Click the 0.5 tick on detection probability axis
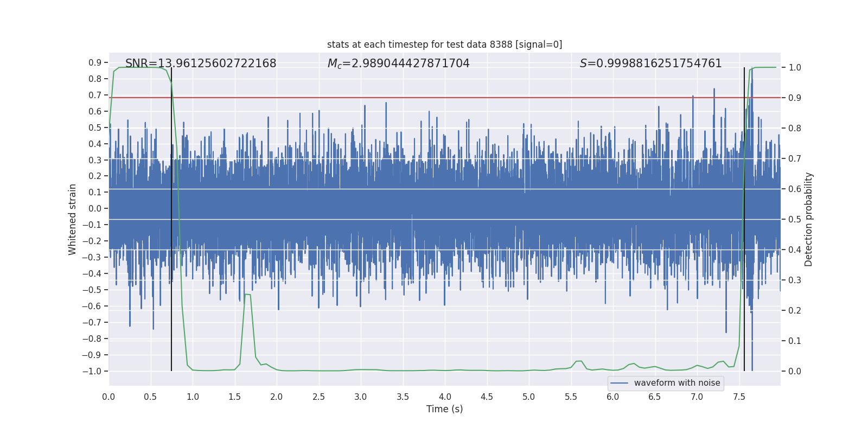Screen dimensions: 868x434 tap(795, 220)
